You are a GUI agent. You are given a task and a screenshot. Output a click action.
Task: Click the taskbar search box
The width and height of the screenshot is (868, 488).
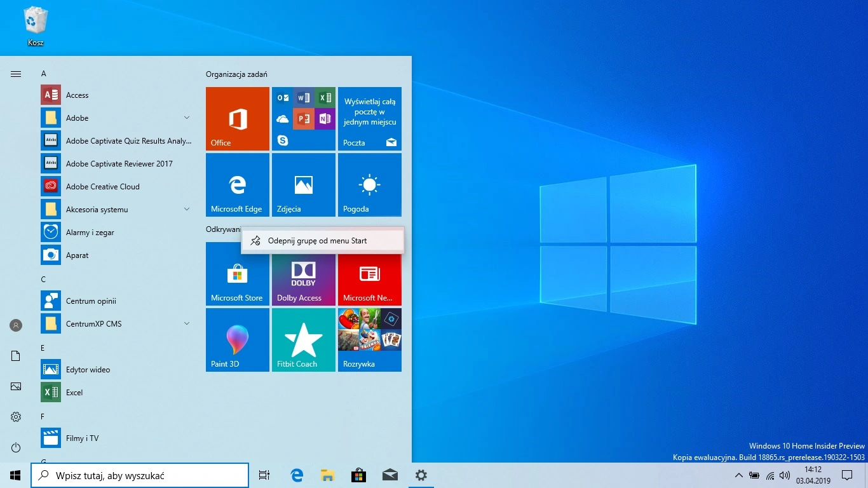click(x=140, y=475)
